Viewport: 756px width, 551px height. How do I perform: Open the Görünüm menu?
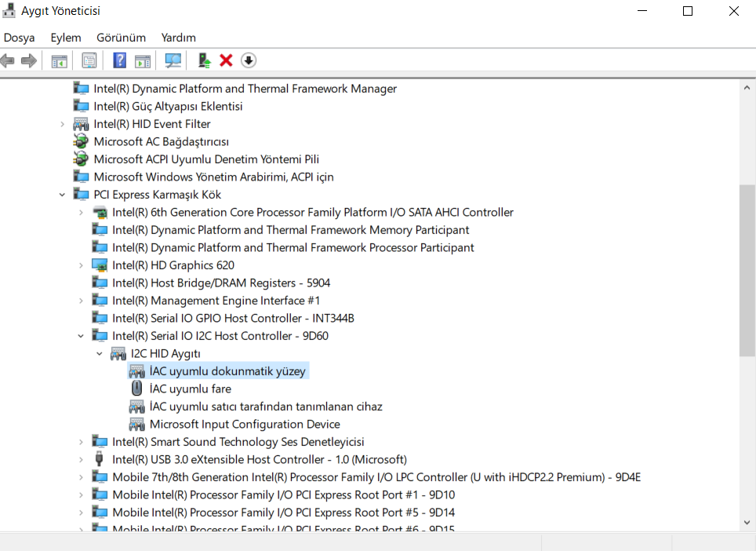(x=121, y=38)
